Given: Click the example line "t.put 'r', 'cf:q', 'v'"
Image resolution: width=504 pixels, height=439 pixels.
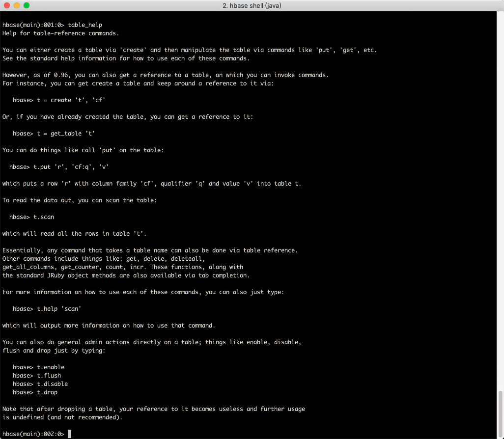Looking at the screenshot, I should (x=71, y=167).
